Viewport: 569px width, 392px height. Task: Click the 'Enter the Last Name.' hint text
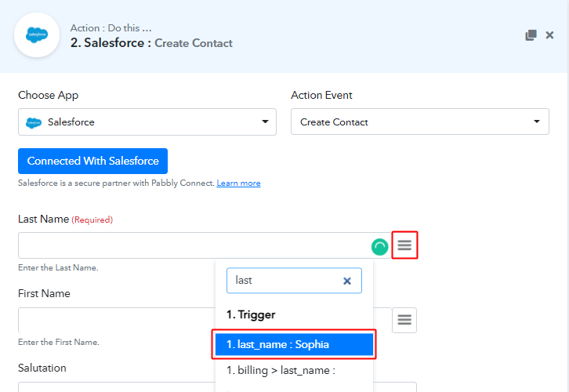(x=58, y=268)
